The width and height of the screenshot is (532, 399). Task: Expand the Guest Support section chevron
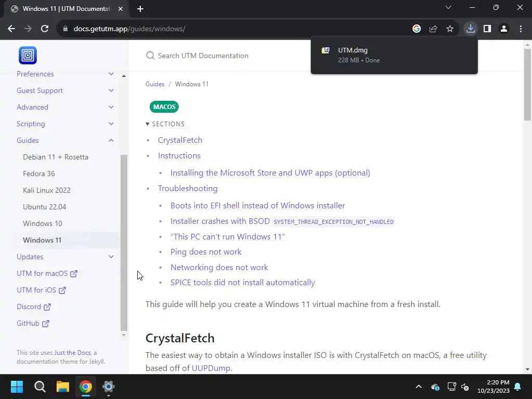coord(111,90)
